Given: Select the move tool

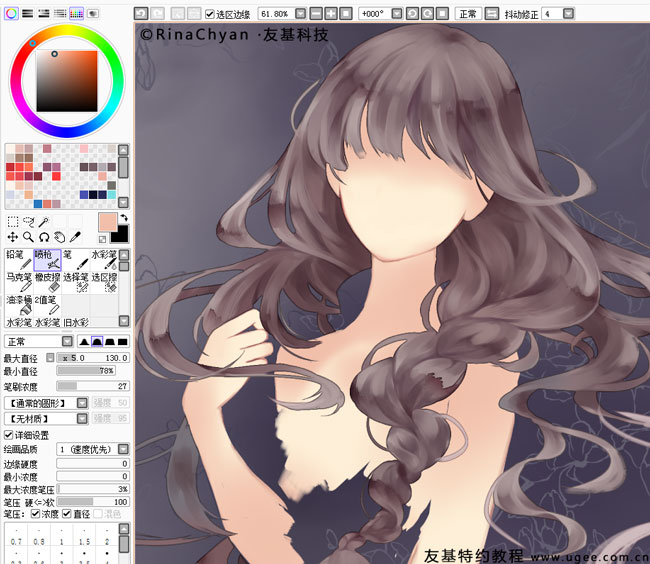Looking at the screenshot, I should [x=13, y=237].
